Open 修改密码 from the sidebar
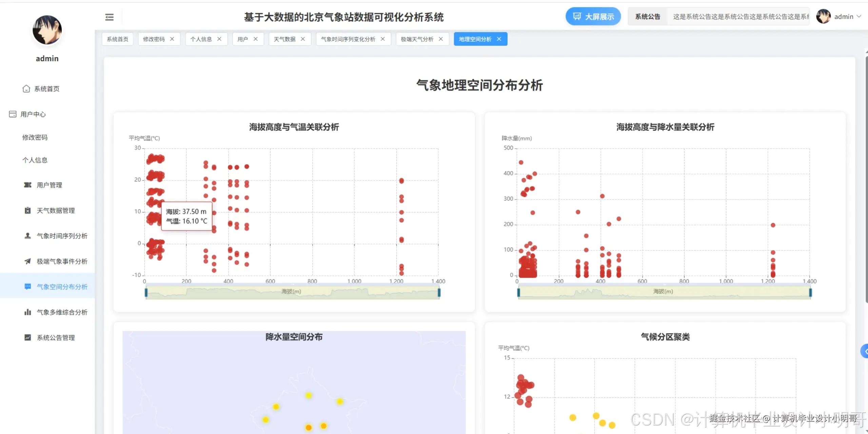This screenshot has height=434, width=868. pos(35,137)
